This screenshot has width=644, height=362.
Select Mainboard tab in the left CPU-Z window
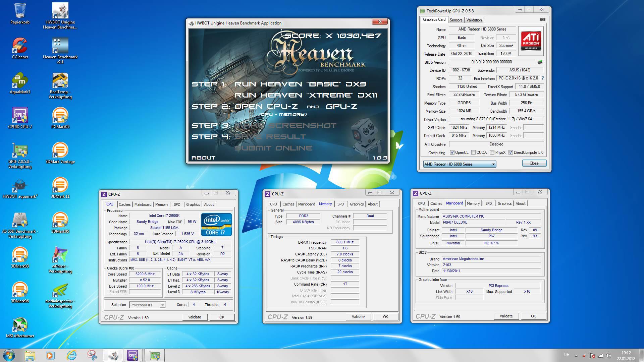(x=143, y=204)
